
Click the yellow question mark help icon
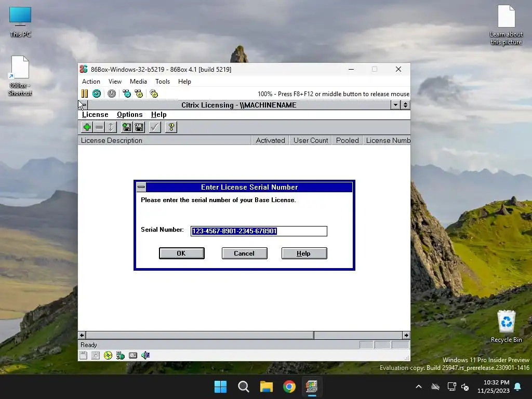(x=171, y=127)
